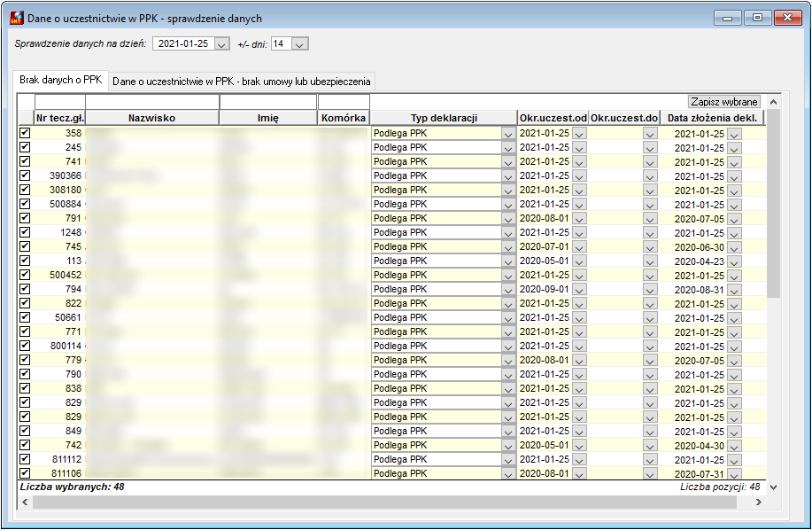Click the vertical scrollbar down arrow

[x=773, y=487]
